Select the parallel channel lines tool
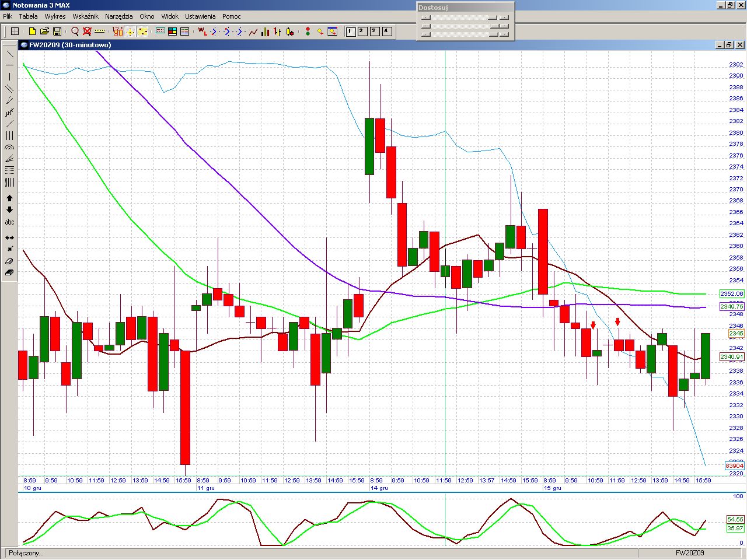The width and height of the screenshot is (747, 560). [x=9, y=89]
